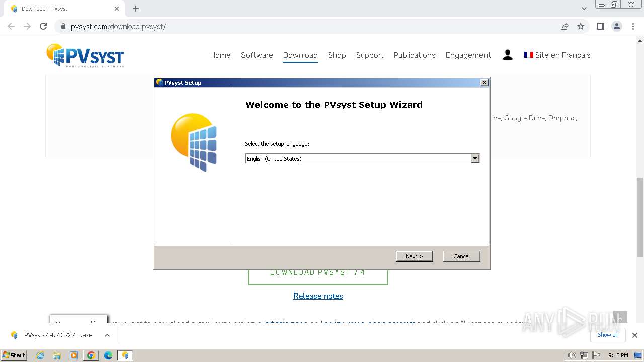Switch to Chrome in taskbar
The height and width of the screenshot is (362, 644).
point(91,355)
